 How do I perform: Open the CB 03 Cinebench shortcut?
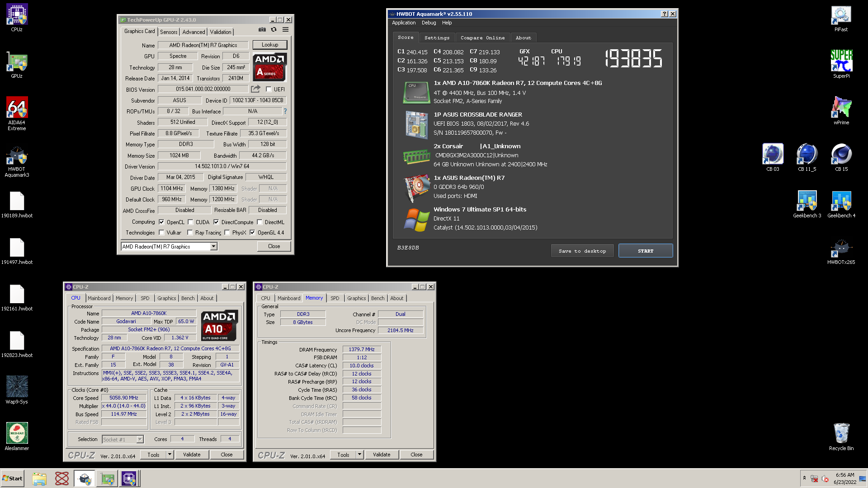click(773, 157)
